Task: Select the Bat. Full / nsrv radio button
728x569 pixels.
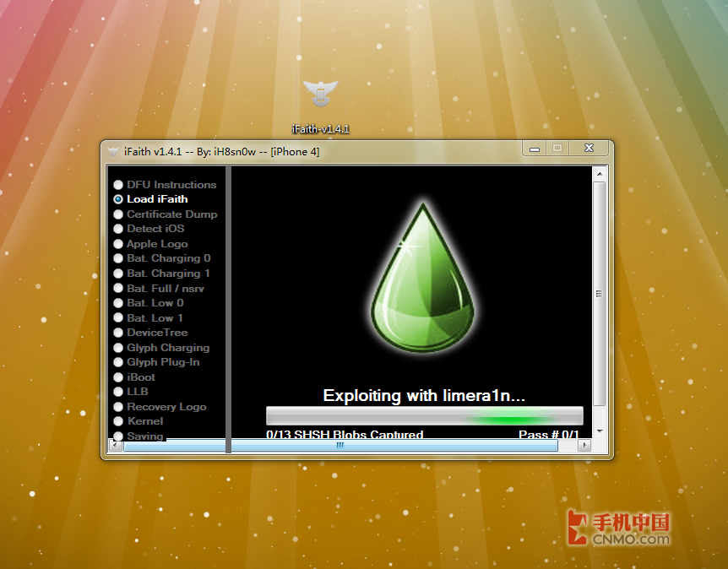Action: click(118, 288)
